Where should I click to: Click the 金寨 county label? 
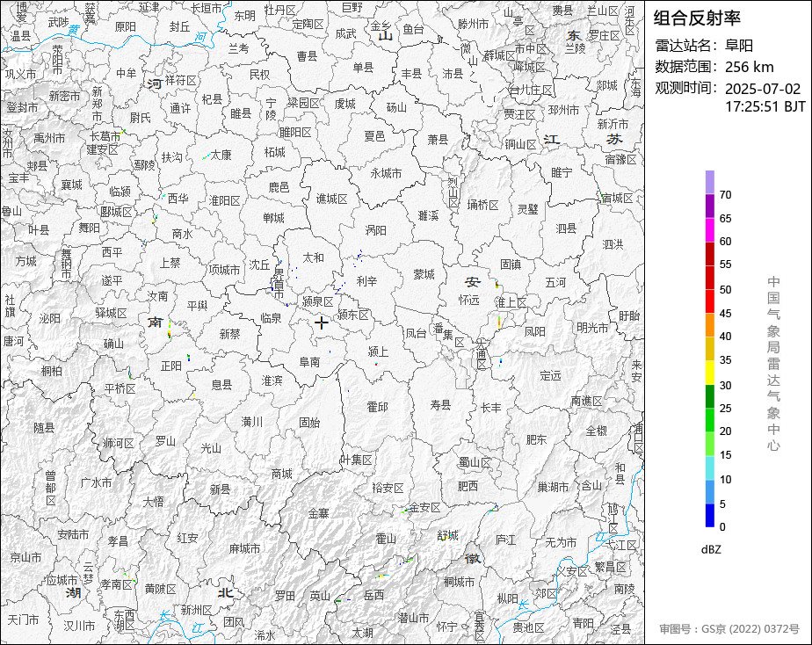coord(318,513)
